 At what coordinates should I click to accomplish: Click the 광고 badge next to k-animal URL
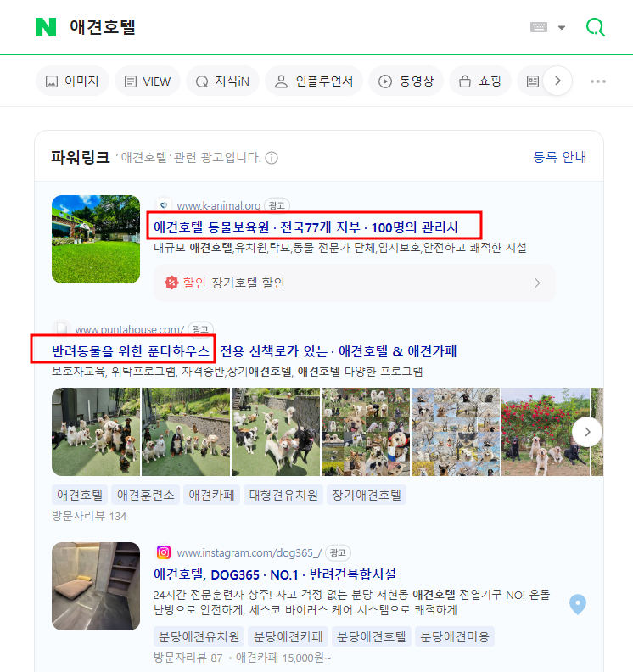pyautogui.click(x=277, y=205)
